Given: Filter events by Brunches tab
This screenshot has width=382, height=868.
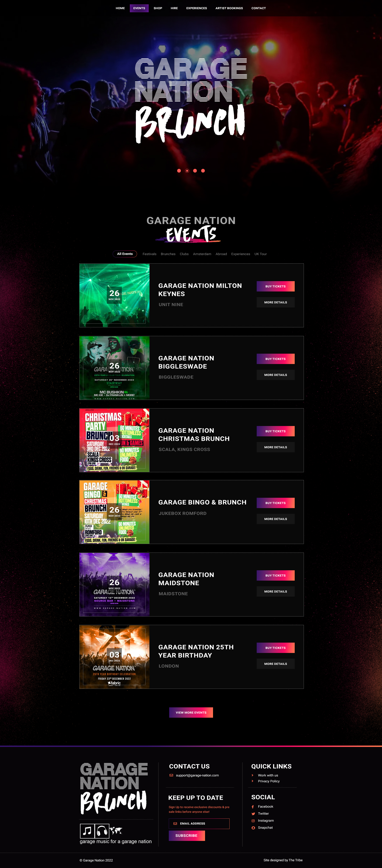Looking at the screenshot, I should (x=168, y=254).
